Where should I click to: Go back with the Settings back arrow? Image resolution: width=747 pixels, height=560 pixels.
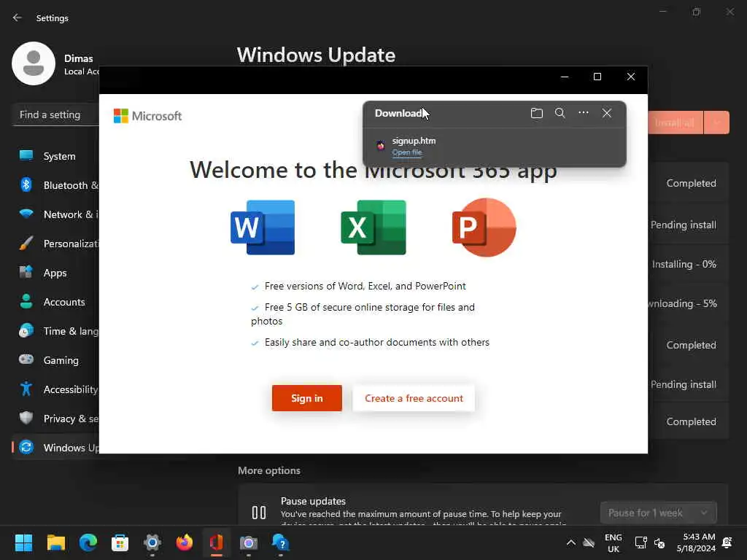[x=18, y=17]
